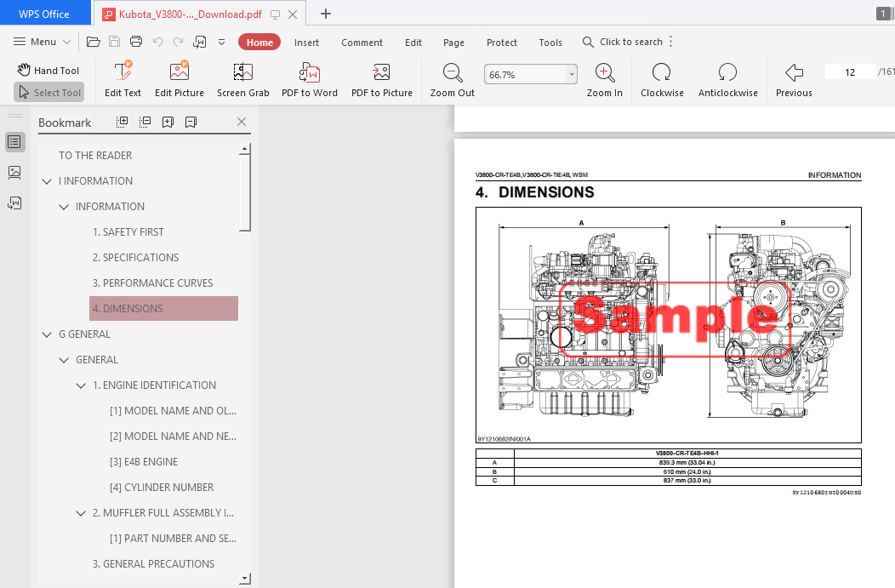
Task: Go to the Previous page
Action: pos(794,79)
